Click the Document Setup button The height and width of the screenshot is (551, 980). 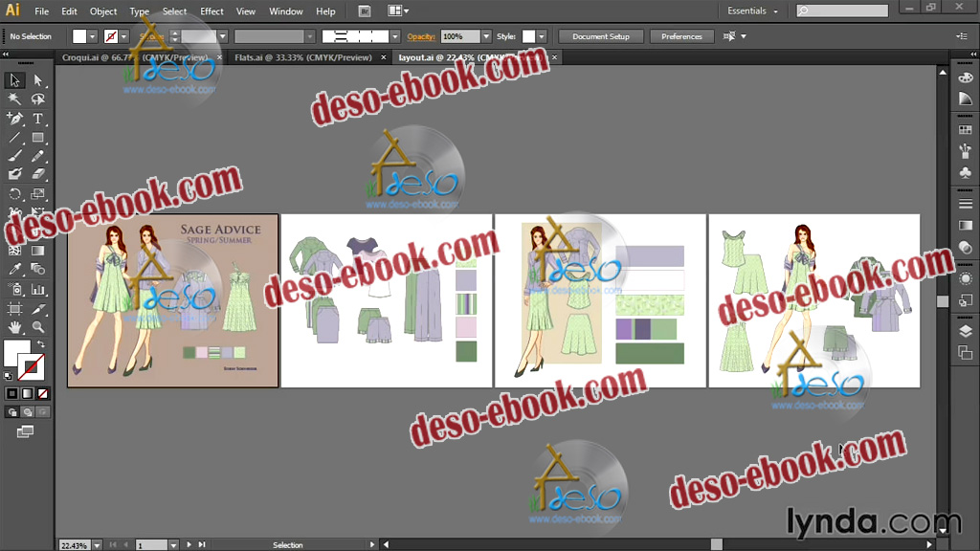point(600,36)
